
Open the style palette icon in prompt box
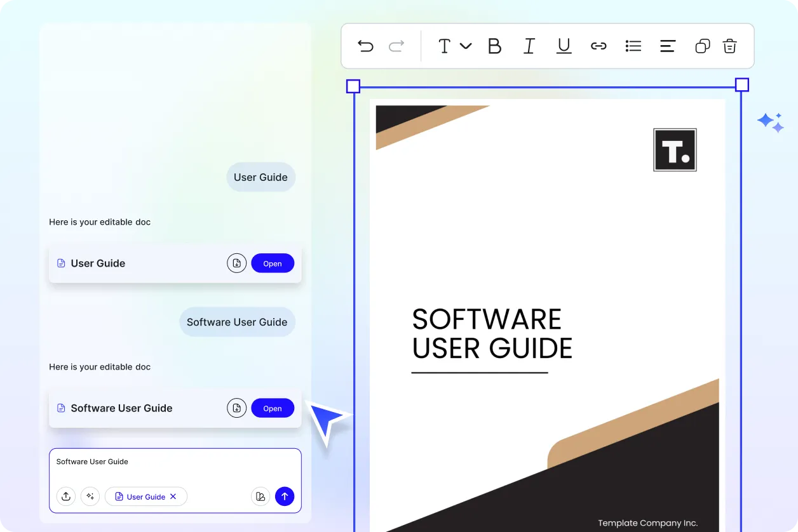pyautogui.click(x=260, y=496)
